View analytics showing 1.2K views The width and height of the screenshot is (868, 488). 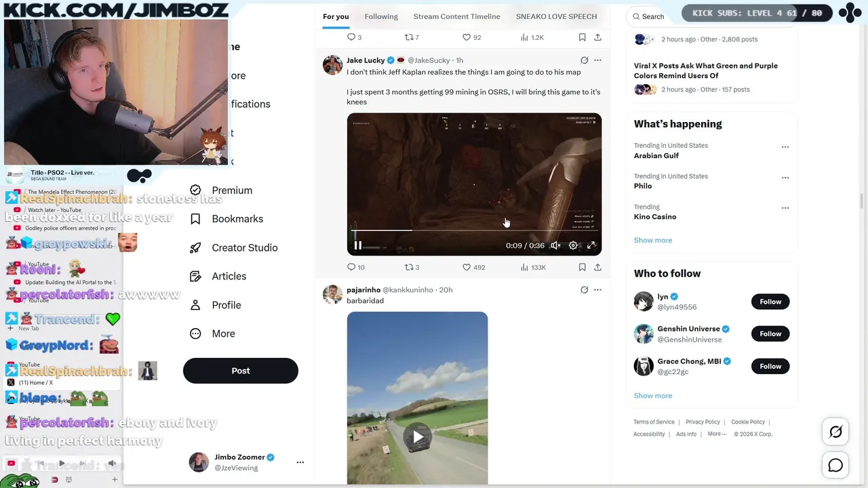click(x=532, y=37)
